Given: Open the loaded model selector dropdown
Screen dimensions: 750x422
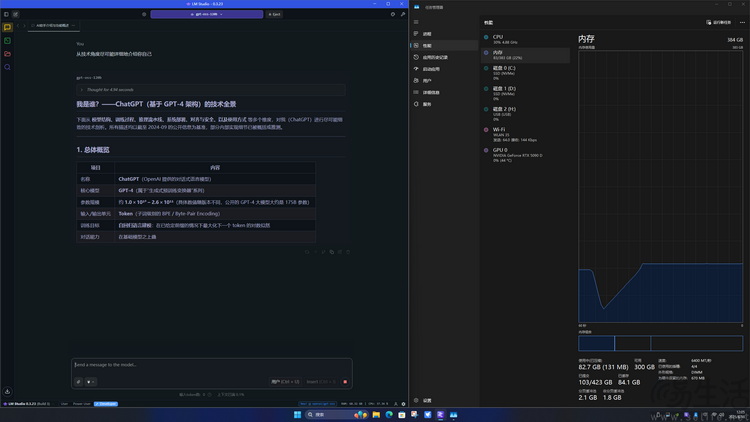Looking at the screenshot, I should coord(207,14).
